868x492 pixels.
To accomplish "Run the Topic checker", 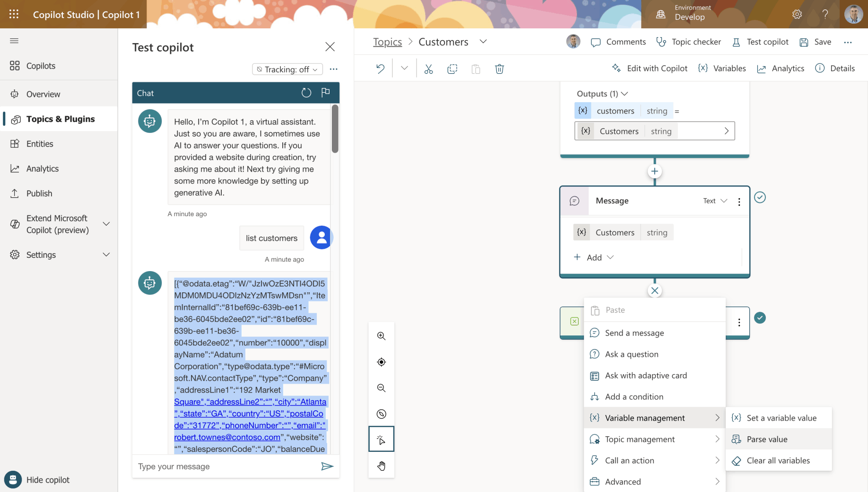I will coord(688,42).
